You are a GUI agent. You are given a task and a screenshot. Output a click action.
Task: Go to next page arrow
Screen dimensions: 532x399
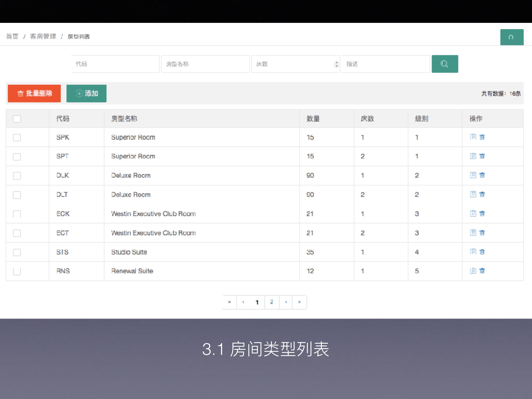286,302
